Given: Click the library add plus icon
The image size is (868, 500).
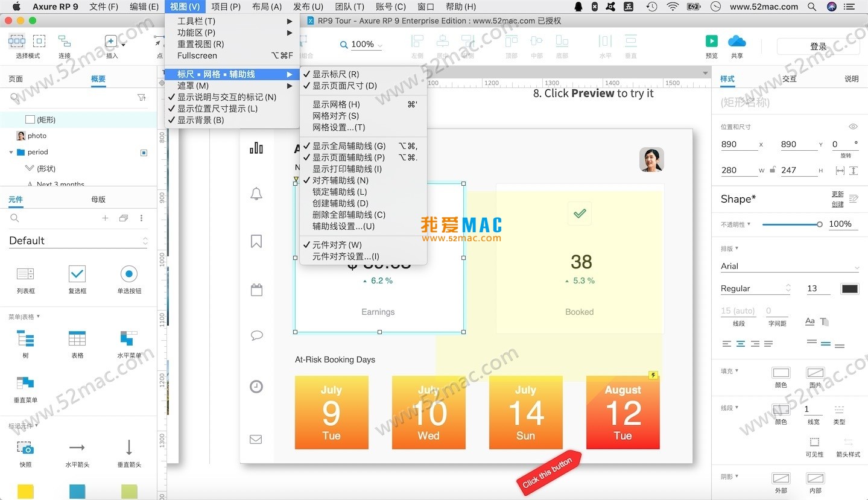Looking at the screenshot, I should (x=105, y=218).
